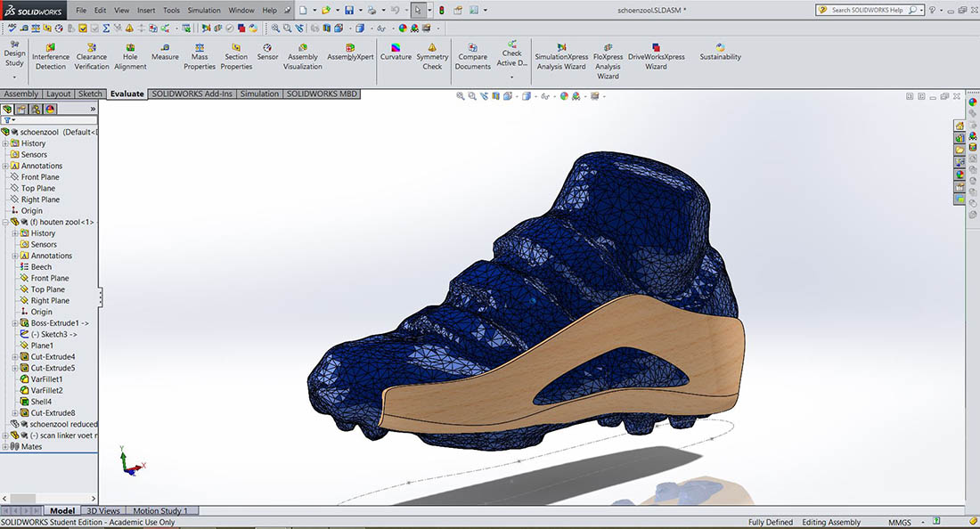Switch to the PropertyManager panel tab
980x529 pixels.
point(22,109)
